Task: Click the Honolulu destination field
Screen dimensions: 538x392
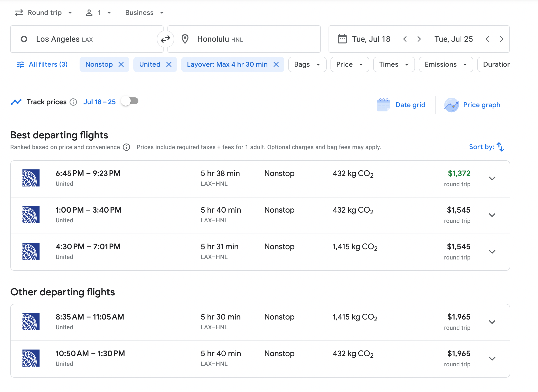Action: click(244, 39)
